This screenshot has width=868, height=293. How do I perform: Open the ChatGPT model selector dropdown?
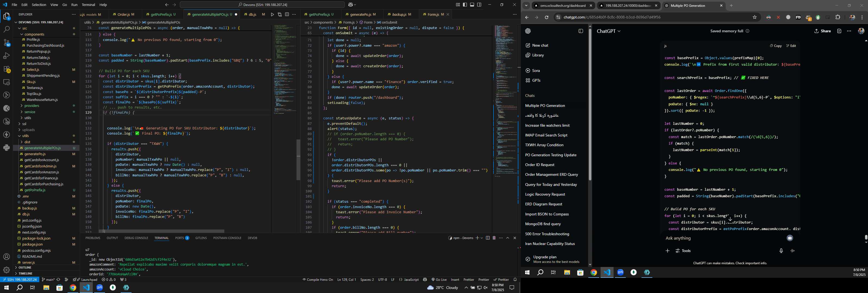click(x=608, y=31)
